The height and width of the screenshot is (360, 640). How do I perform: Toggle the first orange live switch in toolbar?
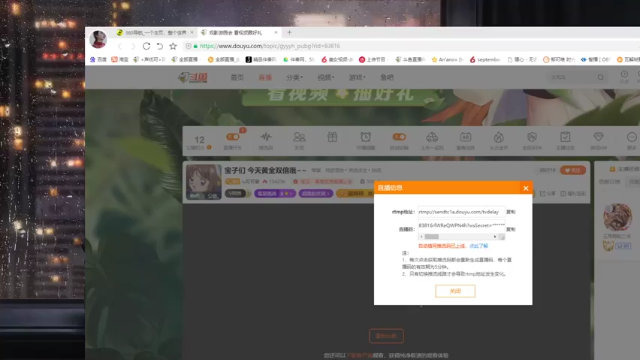pyautogui.click(x=233, y=137)
